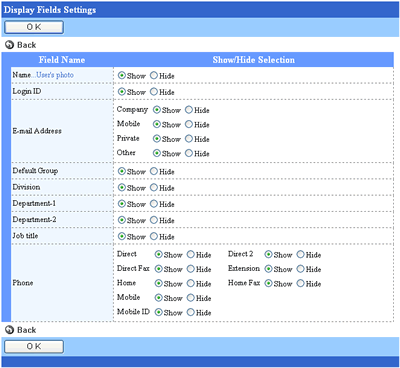400x368 pixels.
Task: Select Show for Division
Action: [x=122, y=187]
